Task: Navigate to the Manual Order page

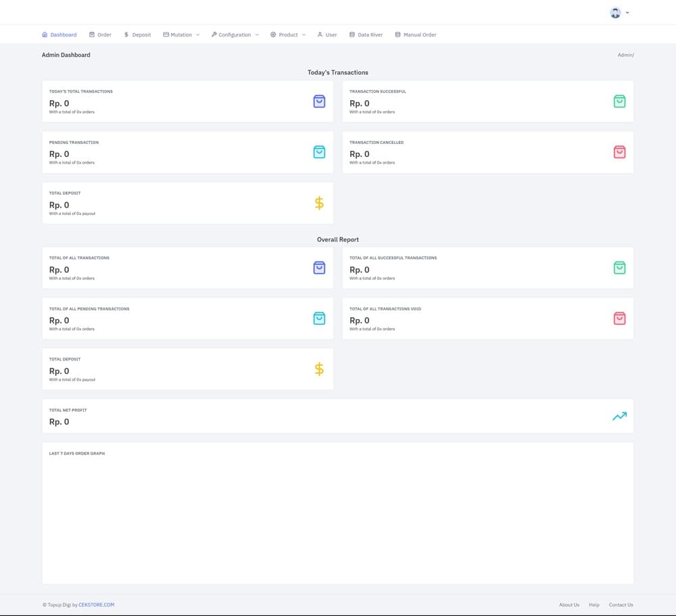Action: click(x=416, y=34)
